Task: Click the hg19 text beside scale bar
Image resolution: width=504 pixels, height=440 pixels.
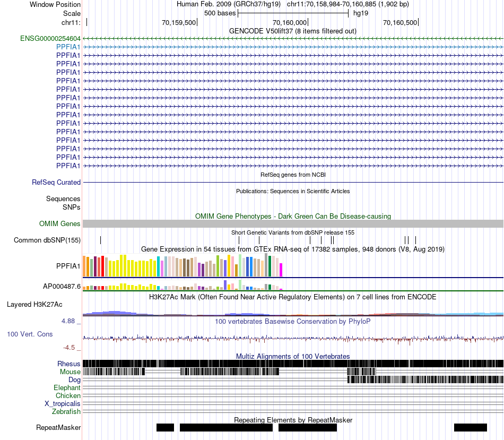Action: click(361, 13)
